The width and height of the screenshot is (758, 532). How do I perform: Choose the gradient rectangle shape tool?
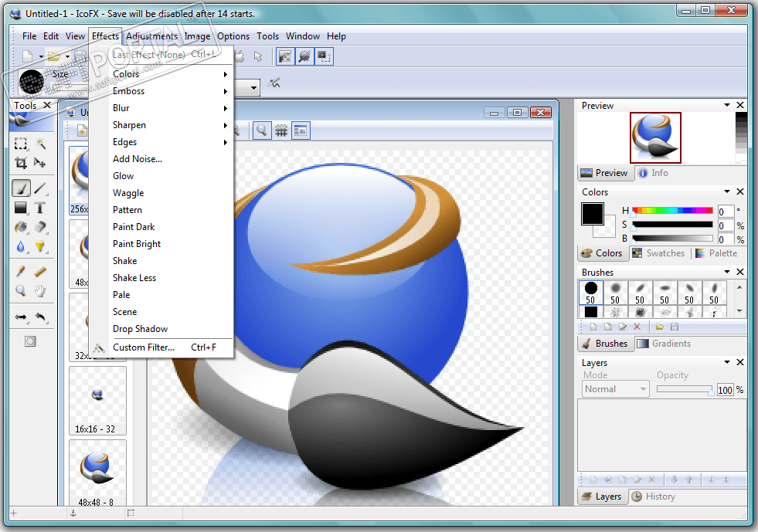point(20,208)
